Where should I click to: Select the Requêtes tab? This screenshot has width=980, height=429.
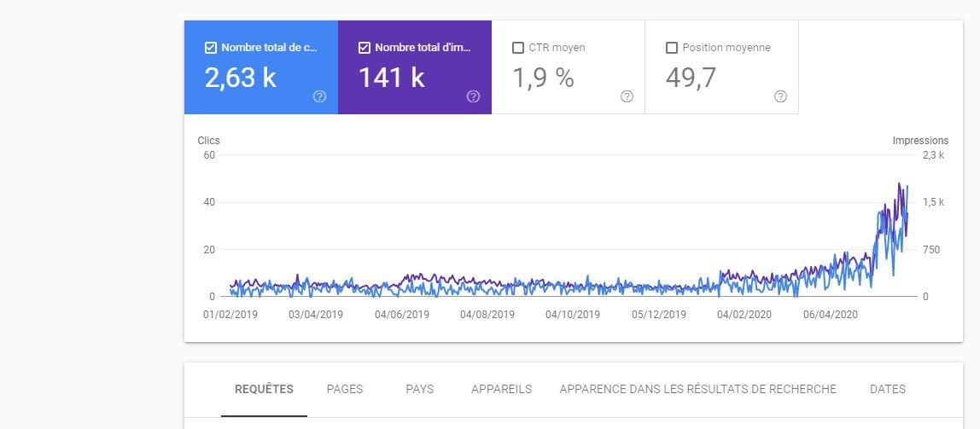[264, 389]
